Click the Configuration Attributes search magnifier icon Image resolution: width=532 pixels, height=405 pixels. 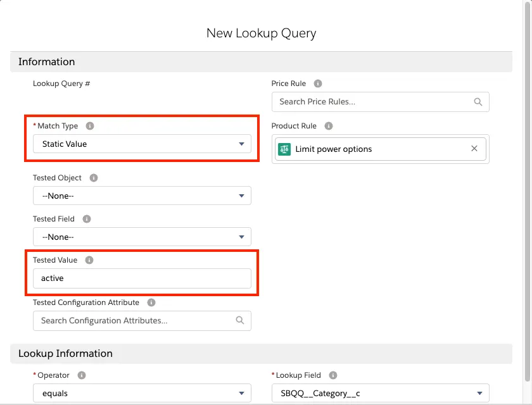(240, 321)
